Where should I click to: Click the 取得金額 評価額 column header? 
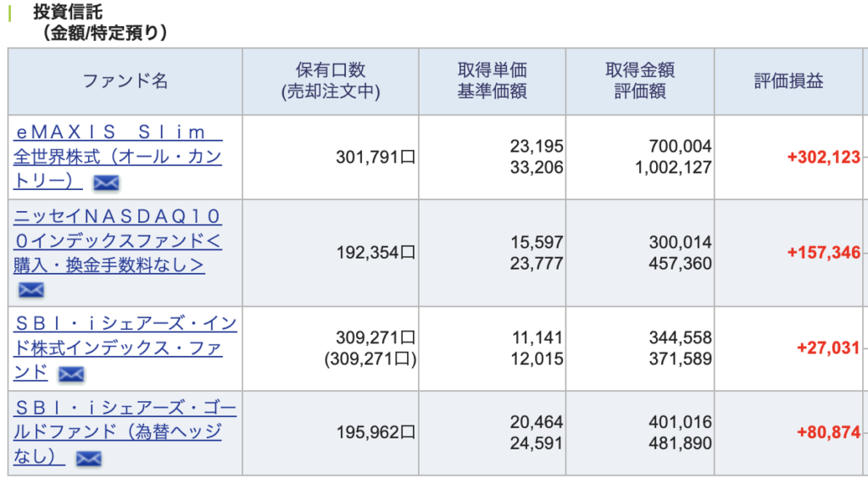click(x=640, y=81)
